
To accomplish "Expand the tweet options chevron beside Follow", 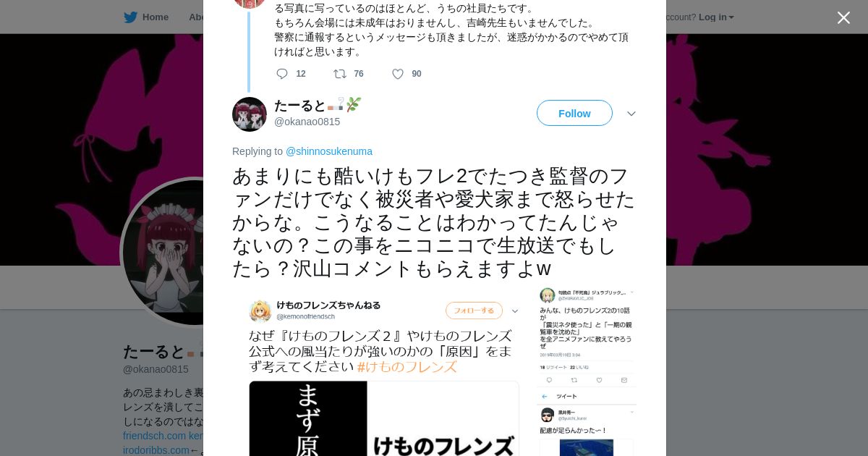I will (631, 114).
